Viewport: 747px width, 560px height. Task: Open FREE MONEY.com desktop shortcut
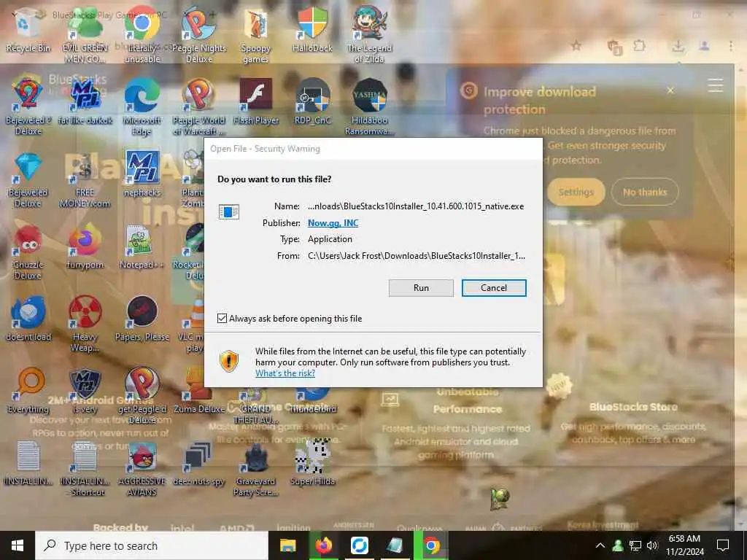coord(85,180)
